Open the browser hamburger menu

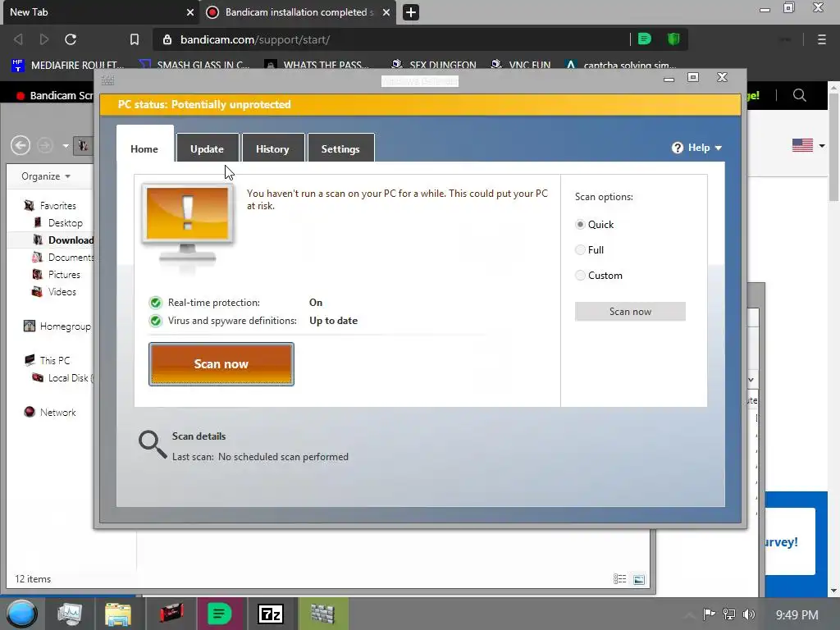pyautogui.click(x=822, y=39)
